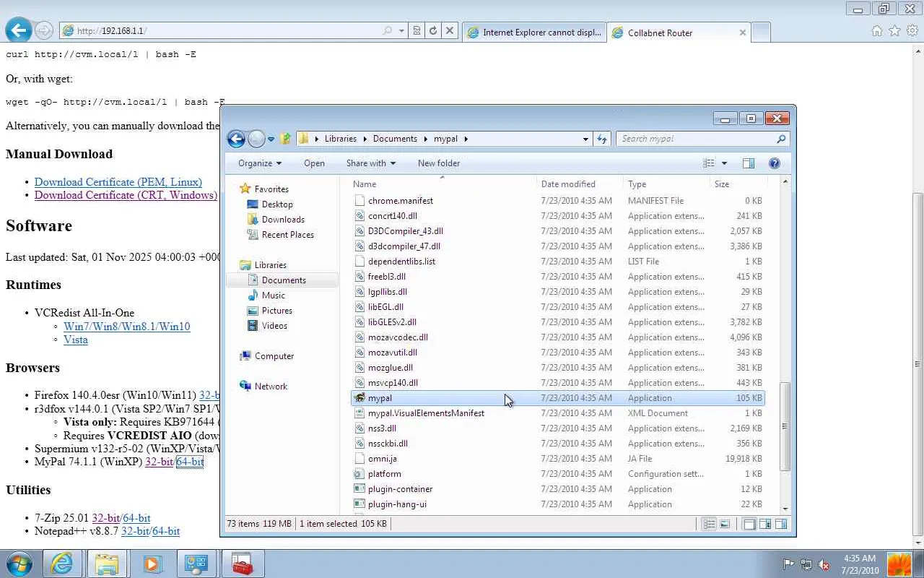
Task: Click the mypal application file icon
Action: click(x=359, y=398)
